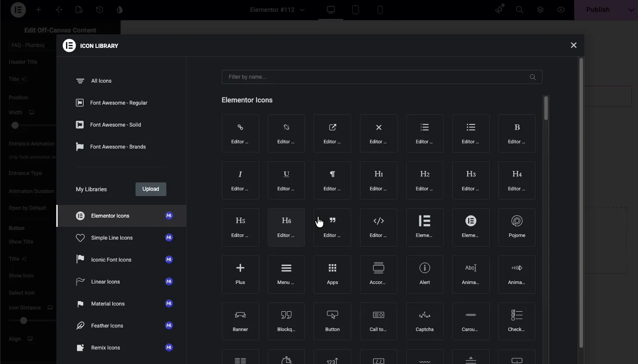This screenshot has height=364, width=638.
Task: Select the Call to action icon
Action: (378, 321)
